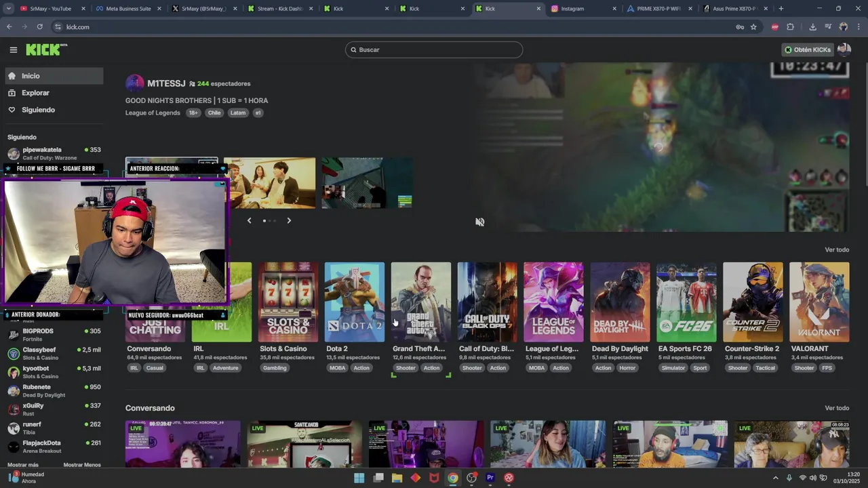
Task: Open M1TESSJ streamer avatar
Action: point(135,83)
